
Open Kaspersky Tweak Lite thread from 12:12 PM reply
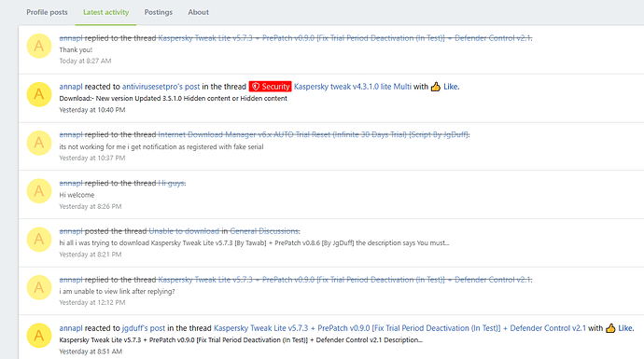pos(344,280)
